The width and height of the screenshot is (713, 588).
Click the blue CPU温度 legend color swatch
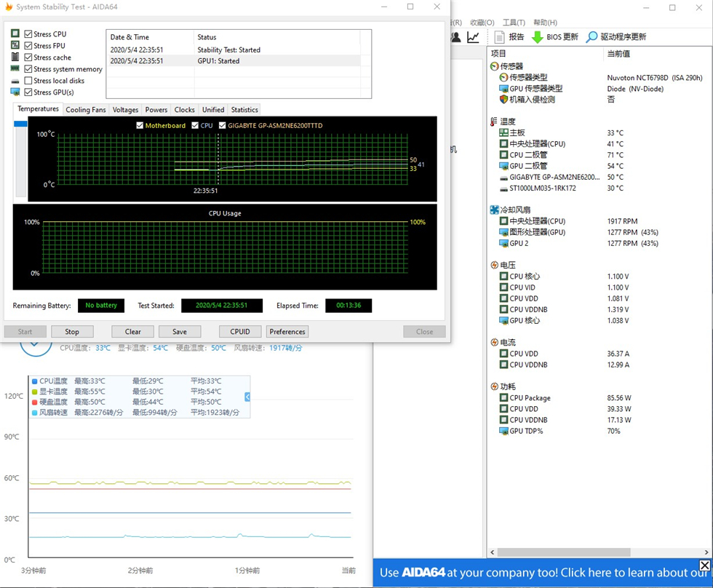point(35,381)
